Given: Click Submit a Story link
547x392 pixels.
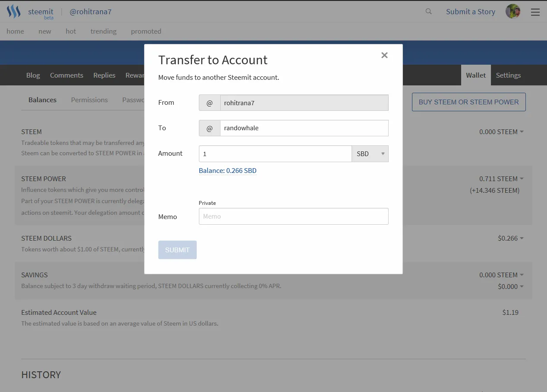Looking at the screenshot, I should point(471,12).
